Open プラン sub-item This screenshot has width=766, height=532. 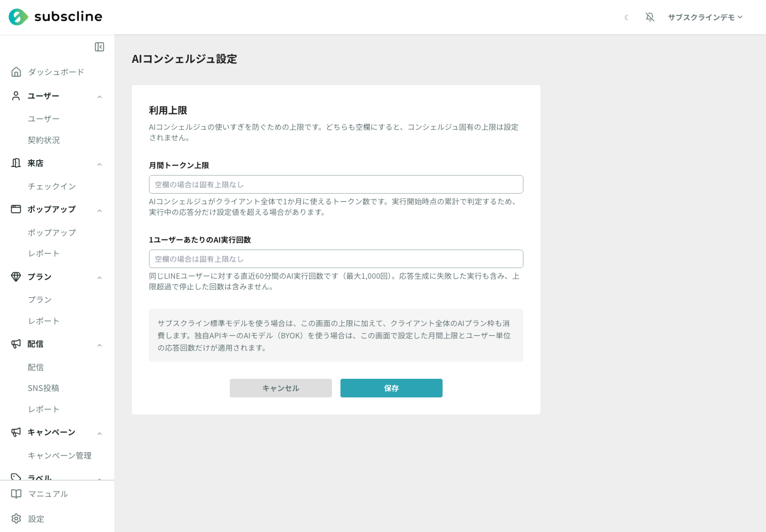tap(40, 300)
